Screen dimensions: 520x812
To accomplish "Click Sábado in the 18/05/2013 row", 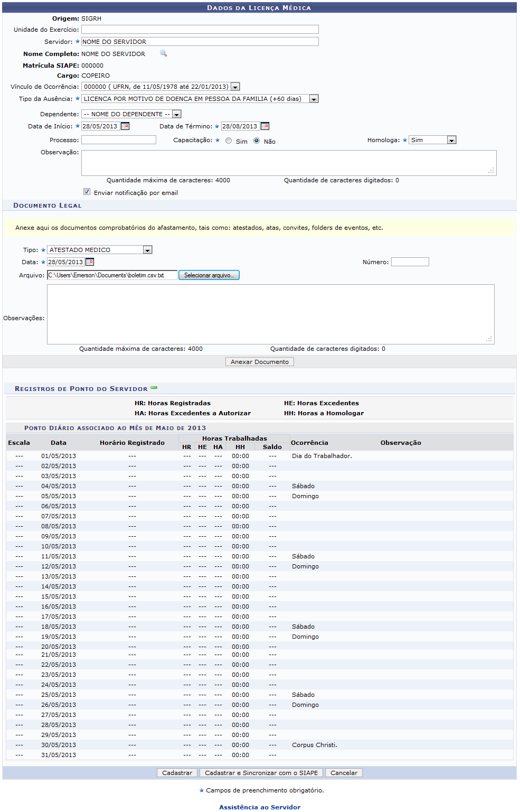I will tap(303, 627).
